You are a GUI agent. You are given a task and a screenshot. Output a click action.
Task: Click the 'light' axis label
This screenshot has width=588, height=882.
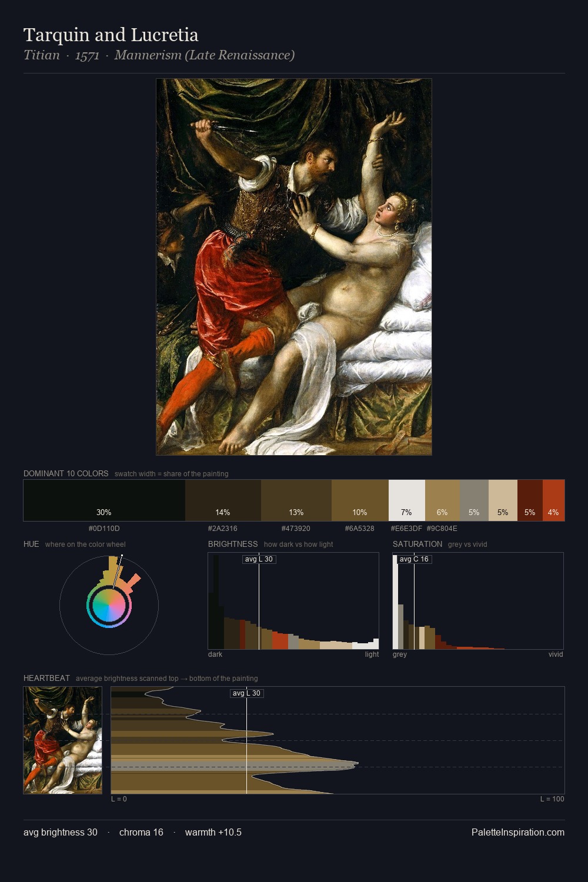click(372, 654)
